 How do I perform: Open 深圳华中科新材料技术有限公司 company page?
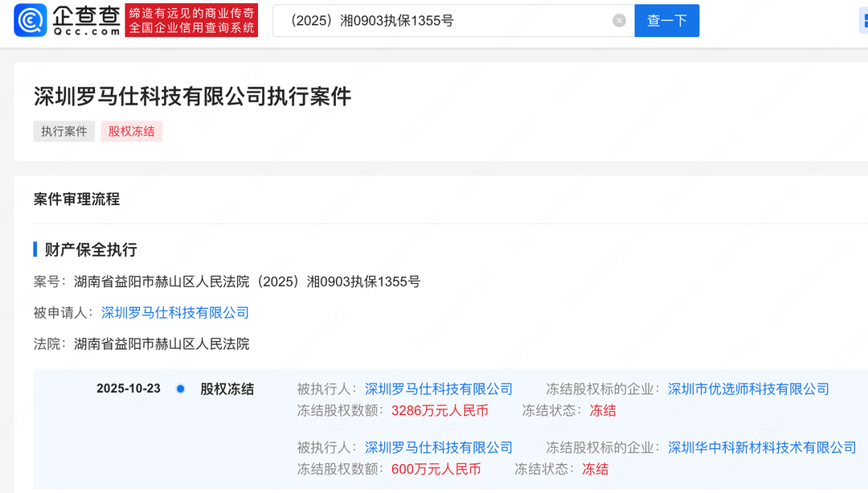point(762,448)
